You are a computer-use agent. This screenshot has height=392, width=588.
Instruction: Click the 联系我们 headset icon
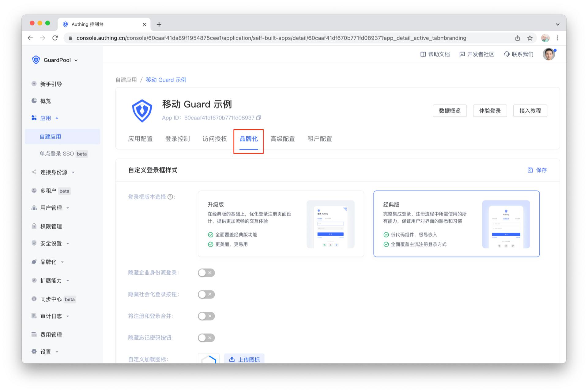(x=507, y=54)
